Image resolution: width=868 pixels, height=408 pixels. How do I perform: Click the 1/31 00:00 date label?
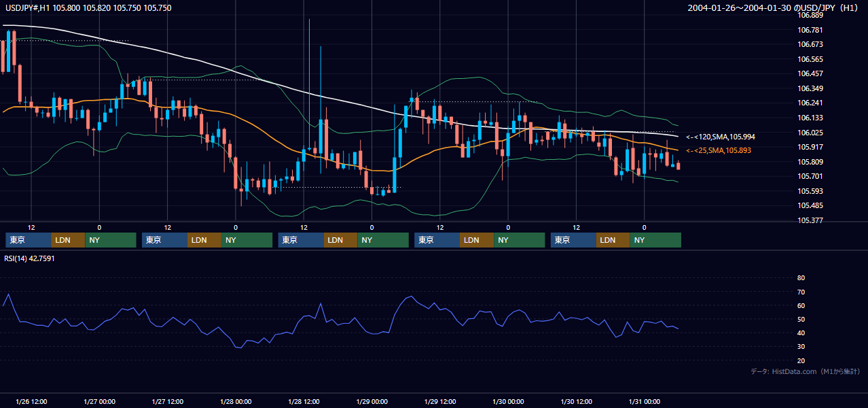point(644,401)
